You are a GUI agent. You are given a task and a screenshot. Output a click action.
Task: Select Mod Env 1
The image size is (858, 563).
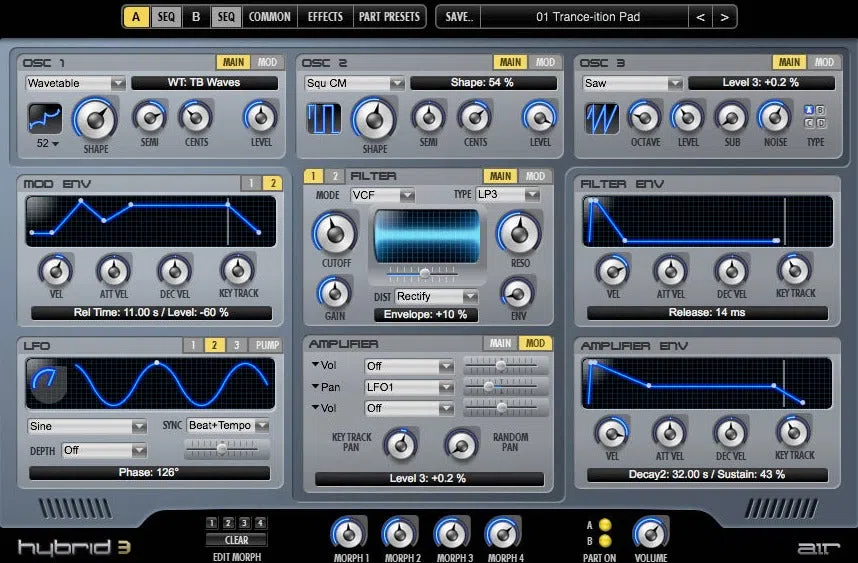click(x=251, y=183)
